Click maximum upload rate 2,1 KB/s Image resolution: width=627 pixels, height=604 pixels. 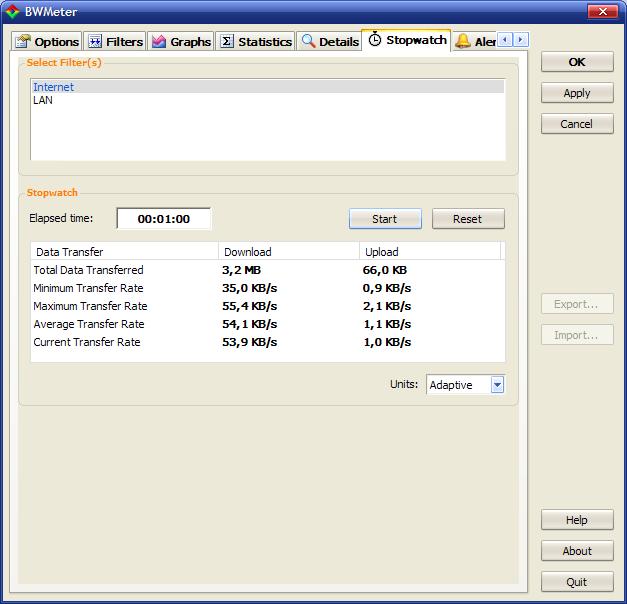pyautogui.click(x=387, y=306)
